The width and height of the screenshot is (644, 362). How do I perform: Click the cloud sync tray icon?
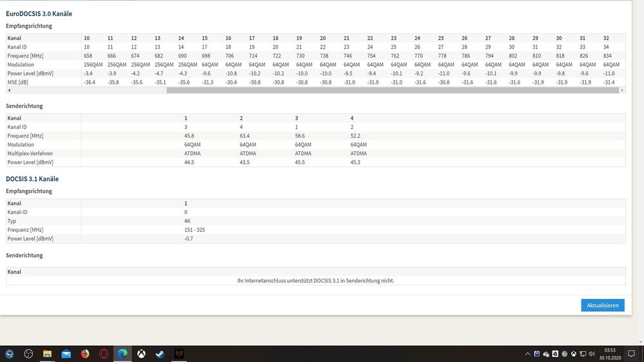(x=546, y=354)
